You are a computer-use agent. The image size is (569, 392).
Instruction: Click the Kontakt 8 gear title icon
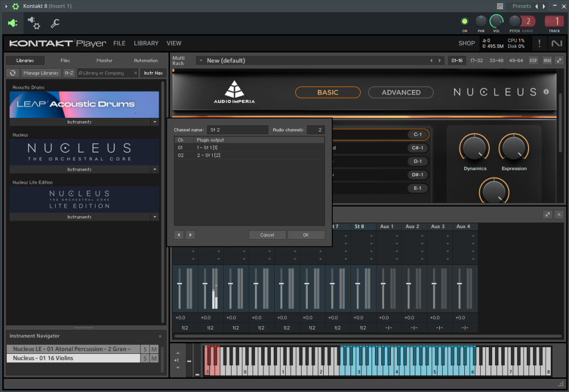(x=15, y=6)
